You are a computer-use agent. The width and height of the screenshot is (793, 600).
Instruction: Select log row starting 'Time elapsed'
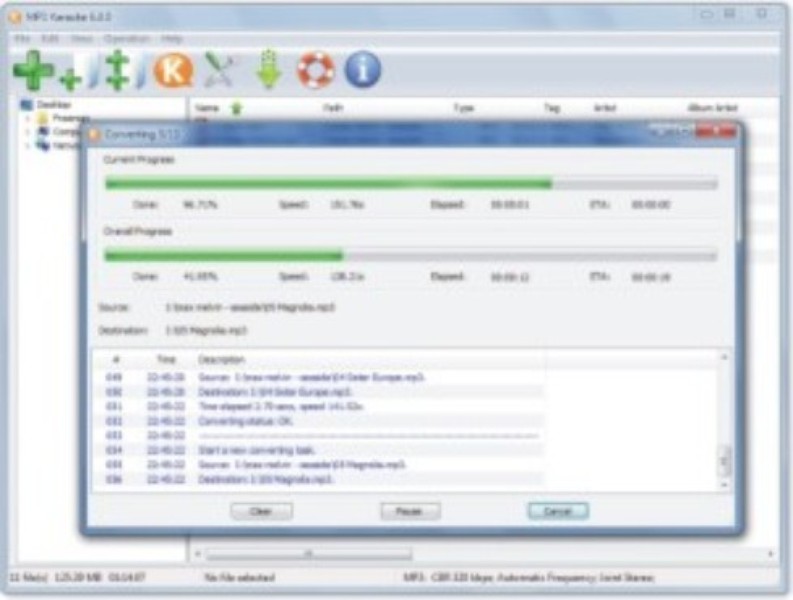[x=319, y=407]
